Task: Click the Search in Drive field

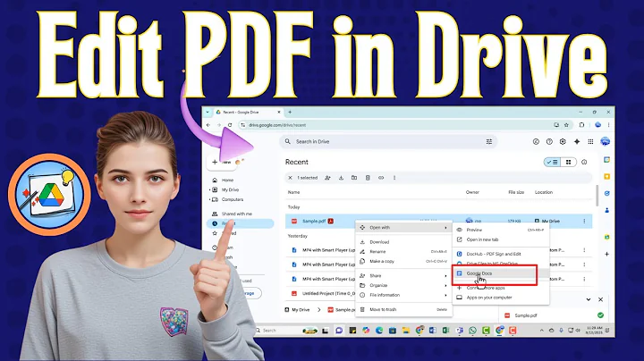Action: tap(388, 141)
